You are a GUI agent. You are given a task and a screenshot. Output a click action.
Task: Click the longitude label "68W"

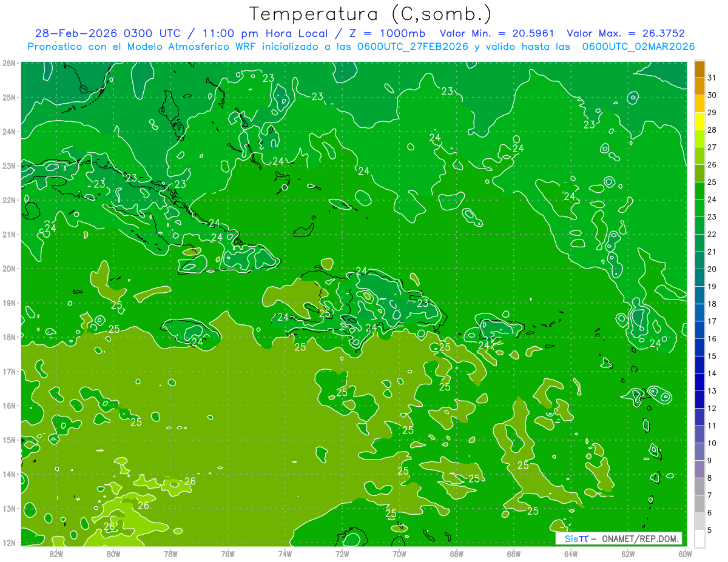[x=456, y=554]
